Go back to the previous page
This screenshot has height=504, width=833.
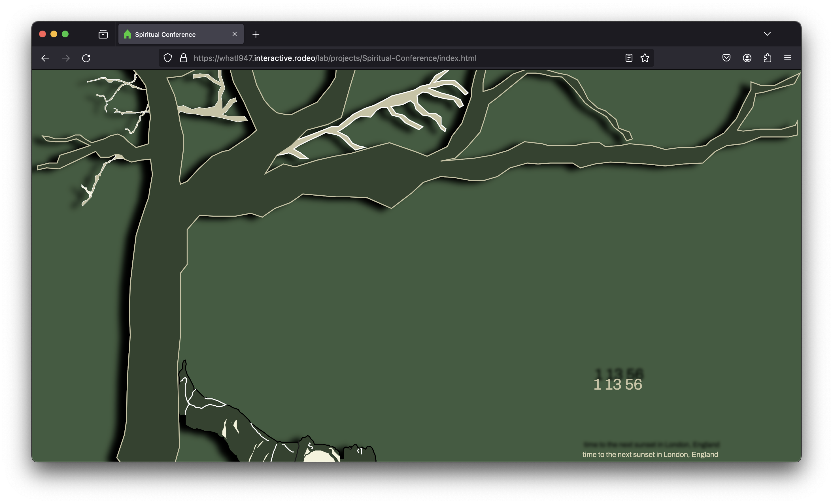point(45,58)
